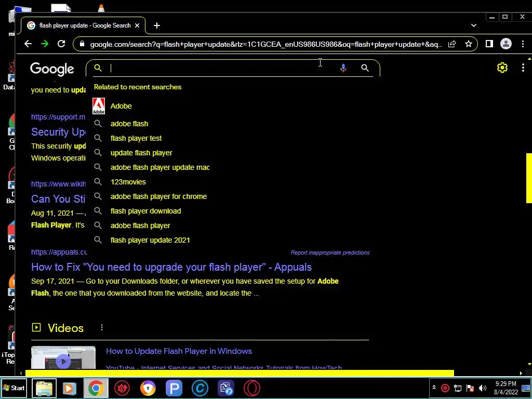Select the Adobe suggestion with logo

pyautogui.click(x=233, y=106)
